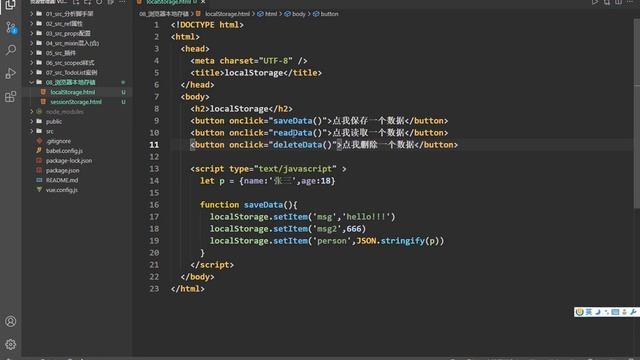Click the 08 folder breadcrumb segment
This screenshot has width=640, height=360.
[x=164, y=14]
